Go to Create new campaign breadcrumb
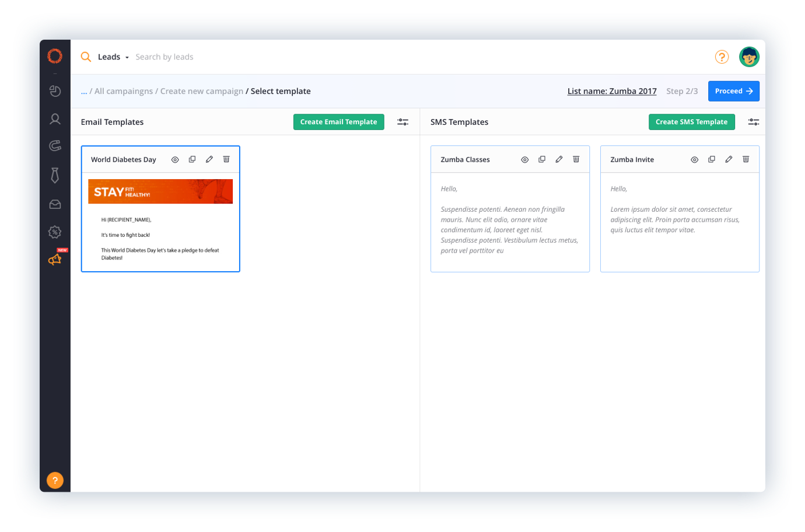This screenshot has width=805, height=532. pyautogui.click(x=202, y=91)
